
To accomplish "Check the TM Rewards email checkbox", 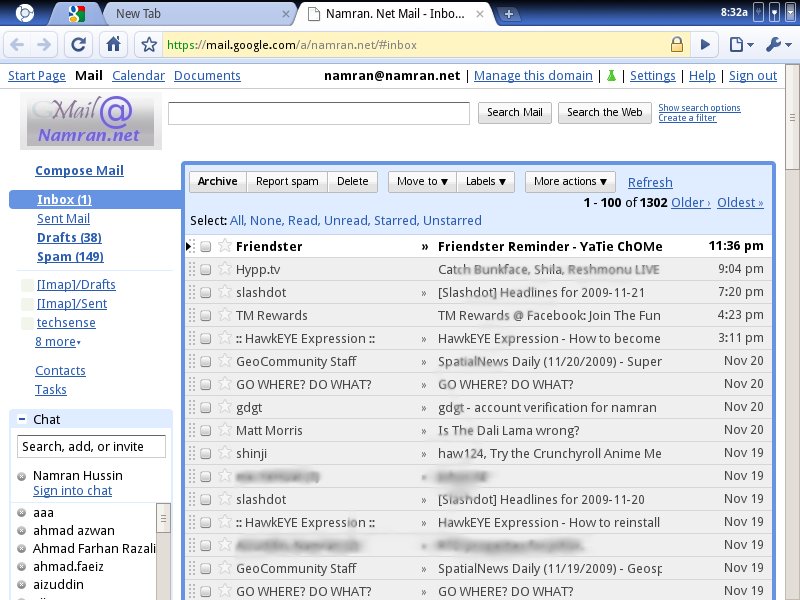I will [205, 315].
